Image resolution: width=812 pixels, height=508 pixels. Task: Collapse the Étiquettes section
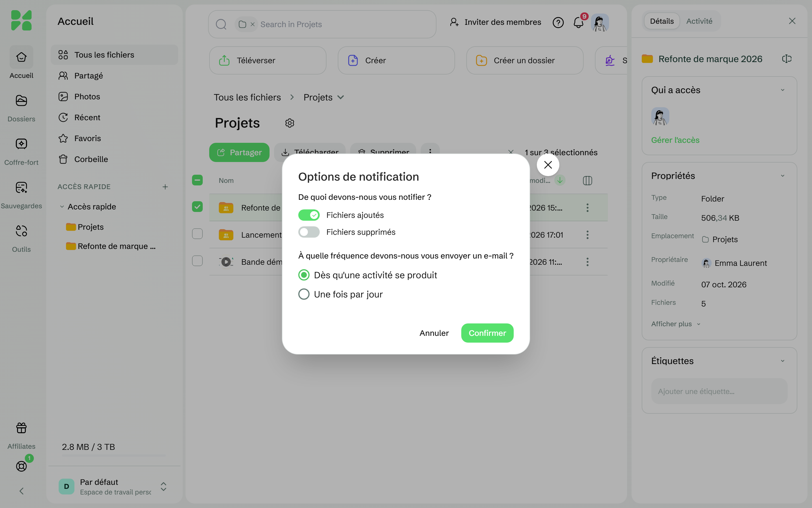pos(782,361)
